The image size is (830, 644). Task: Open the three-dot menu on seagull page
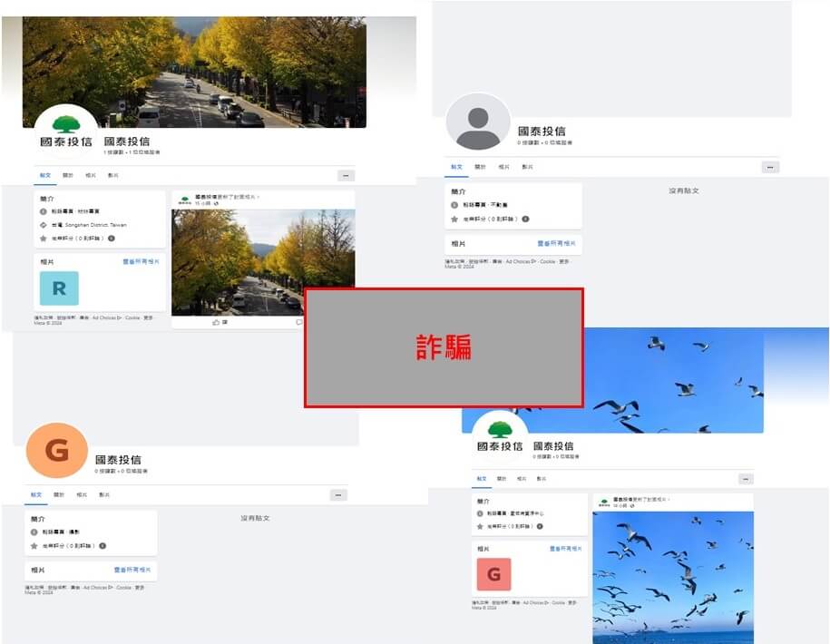click(x=746, y=479)
